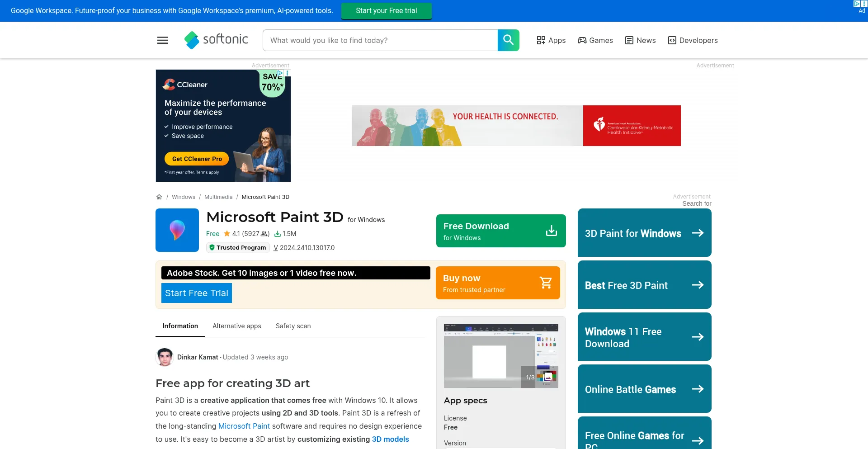The width and height of the screenshot is (868, 449).
Task: Switch to the Alternative apps tab
Action: tap(237, 326)
